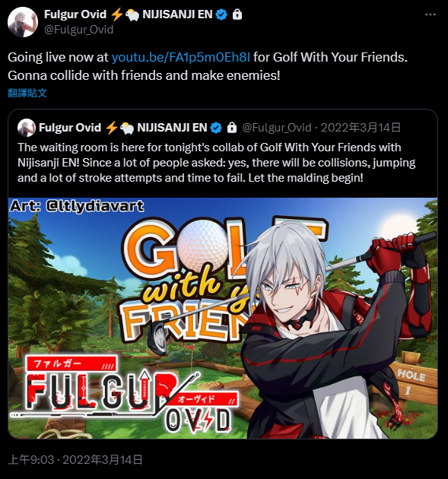Screen dimensions: 448x479
Task: Click the 上午9:03 timestamp at the bottom
Action: (31, 460)
